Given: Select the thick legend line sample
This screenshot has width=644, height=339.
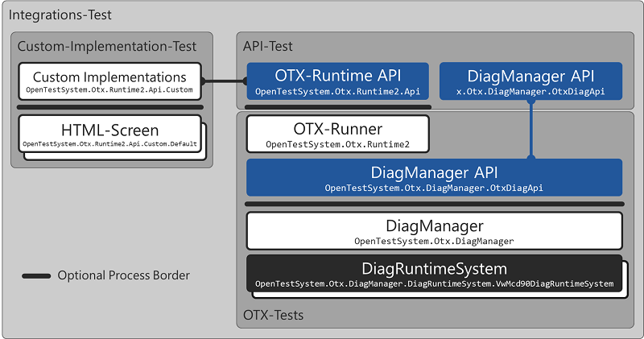Looking at the screenshot, I should [x=36, y=276].
